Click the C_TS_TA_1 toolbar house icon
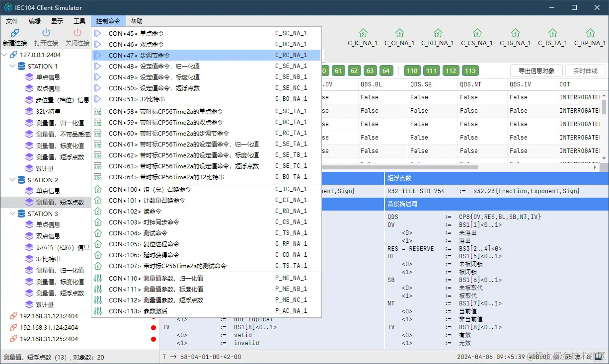 (552, 33)
